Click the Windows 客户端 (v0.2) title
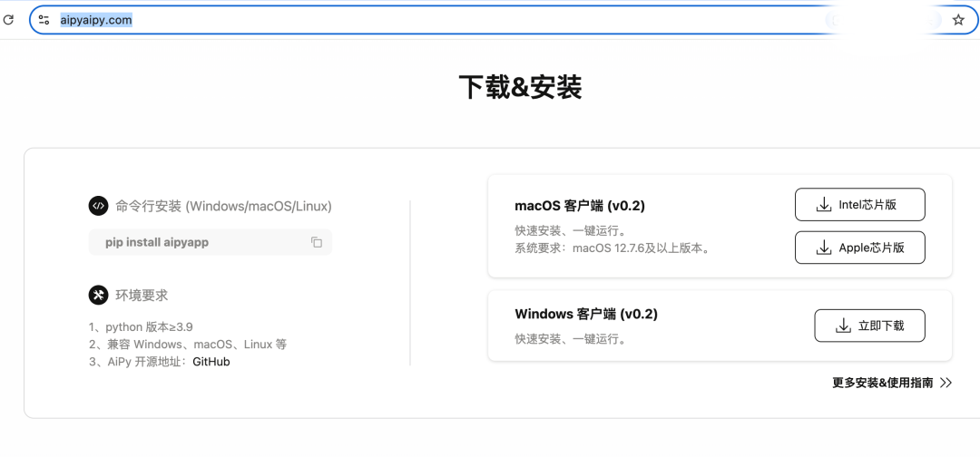This screenshot has height=457, width=980. tap(586, 314)
